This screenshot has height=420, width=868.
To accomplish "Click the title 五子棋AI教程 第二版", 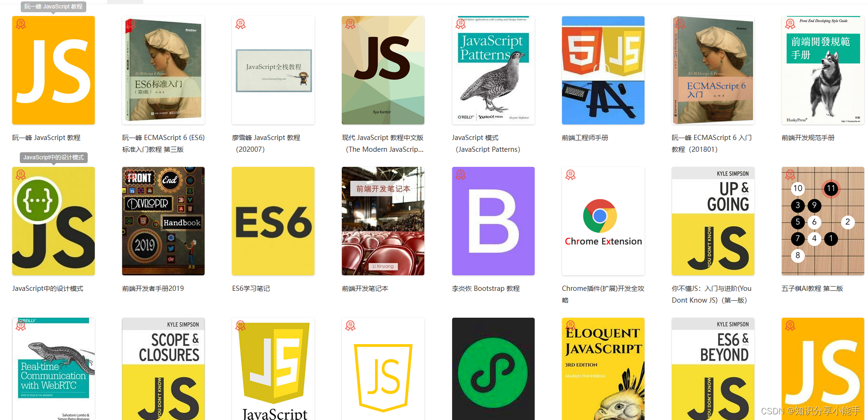I will click(x=812, y=288).
